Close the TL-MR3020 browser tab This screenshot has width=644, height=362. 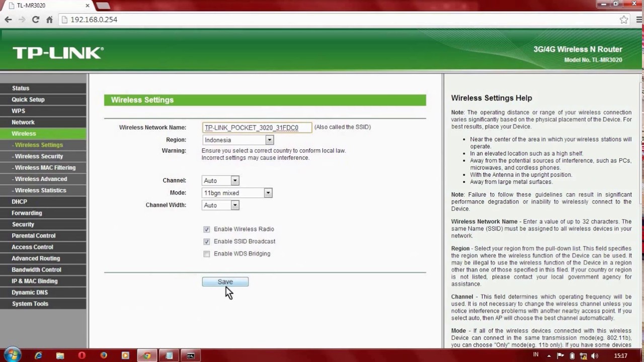click(88, 6)
